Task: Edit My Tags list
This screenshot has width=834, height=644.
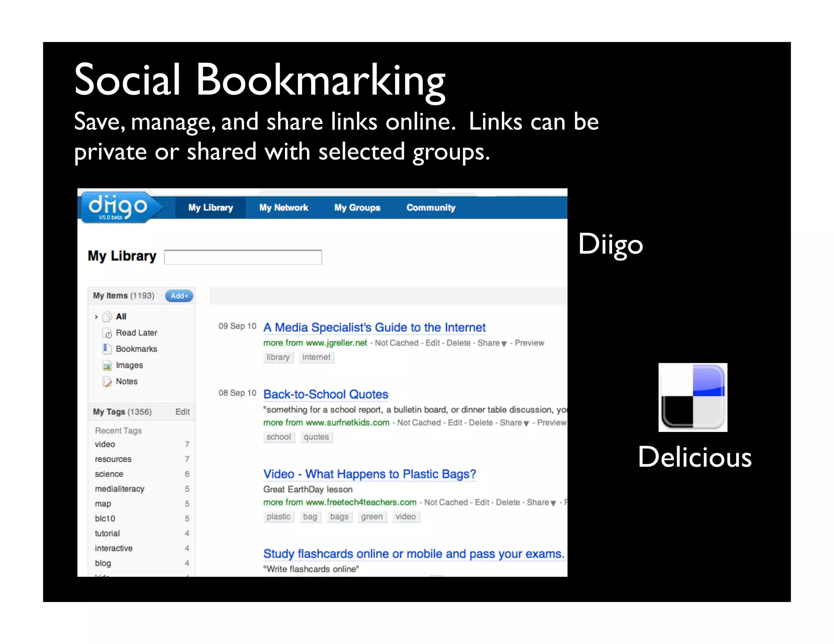Action: click(x=182, y=412)
